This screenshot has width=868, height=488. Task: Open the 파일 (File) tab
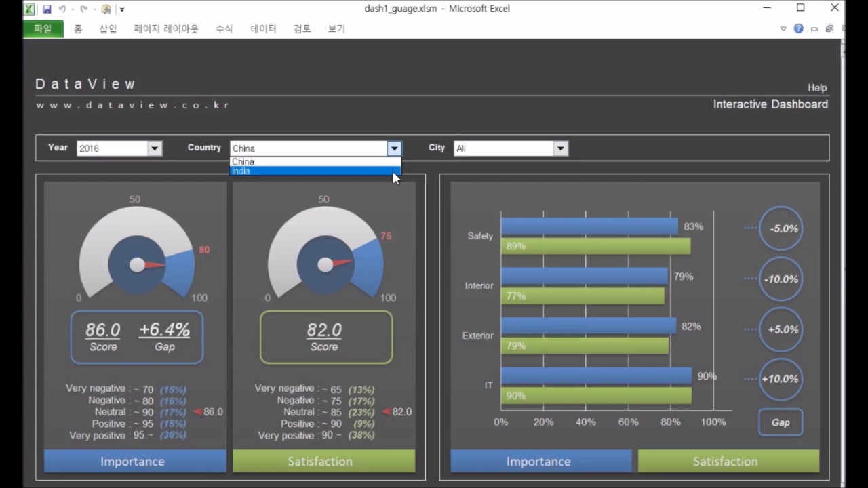(43, 28)
